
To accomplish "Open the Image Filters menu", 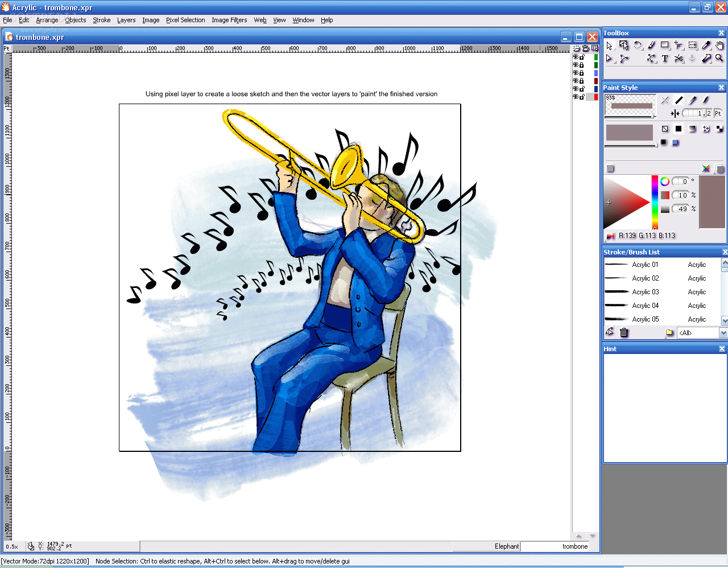I will click(x=229, y=20).
